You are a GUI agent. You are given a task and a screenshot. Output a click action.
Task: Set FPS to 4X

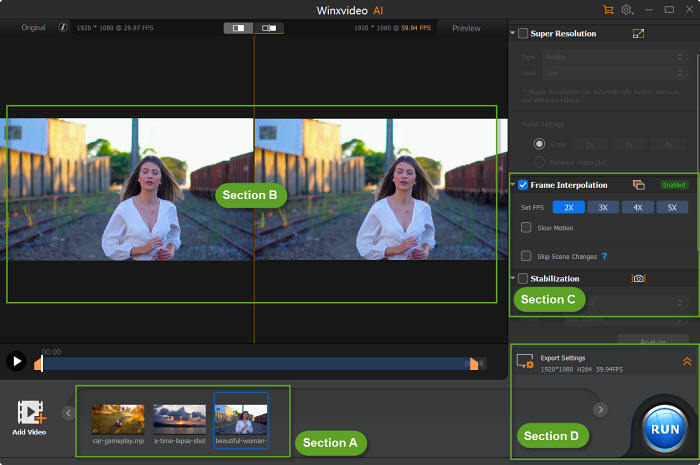point(638,208)
